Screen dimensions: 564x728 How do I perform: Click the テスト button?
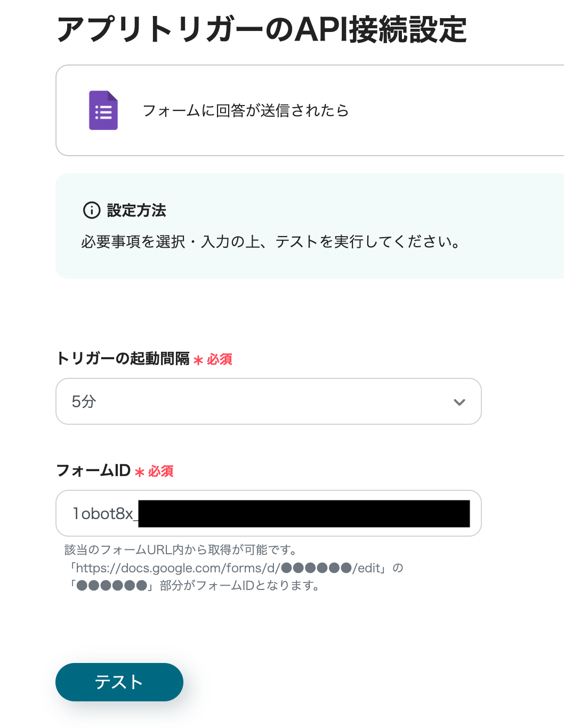[x=119, y=682]
